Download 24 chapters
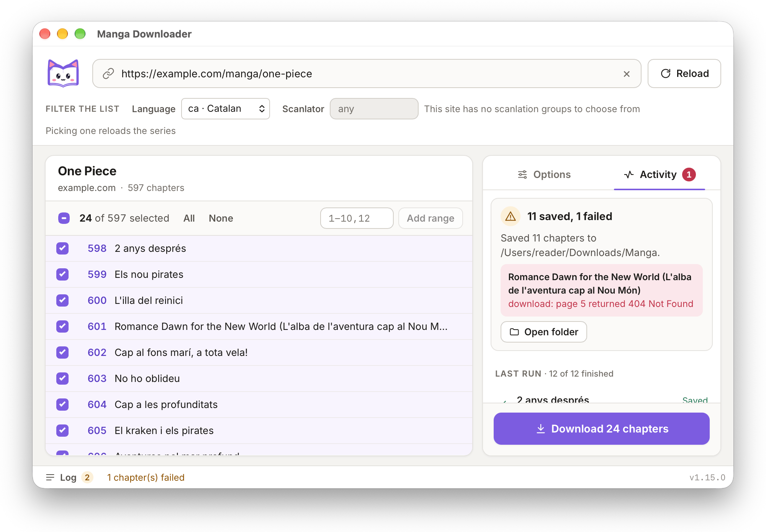Viewport: 766px width, 532px height. coord(601,429)
